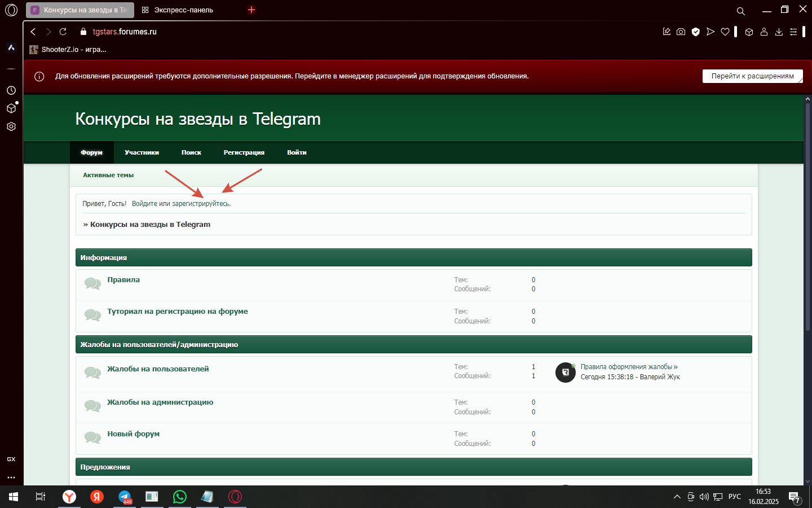Viewport: 812px width, 508px height.
Task: Open WhatsApp from the taskbar
Action: (x=180, y=497)
